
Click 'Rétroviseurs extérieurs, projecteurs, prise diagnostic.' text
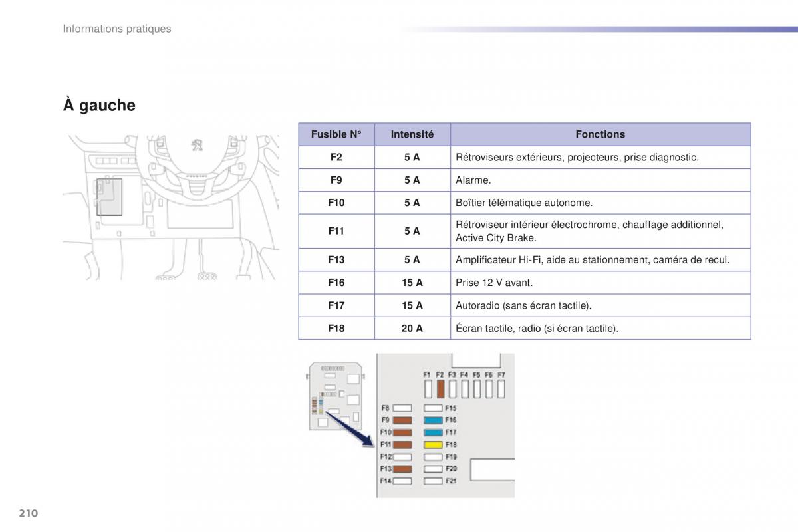tap(577, 158)
